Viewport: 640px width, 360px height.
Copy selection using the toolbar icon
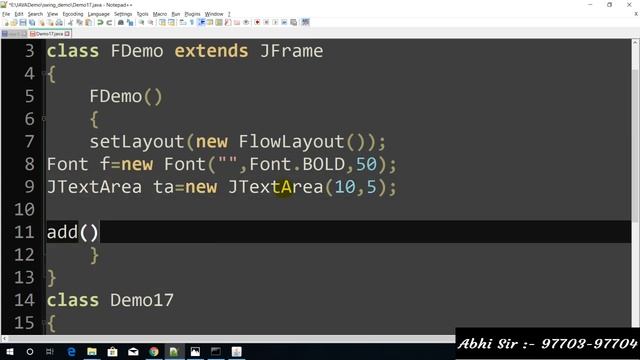pyautogui.click(x=79, y=22)
